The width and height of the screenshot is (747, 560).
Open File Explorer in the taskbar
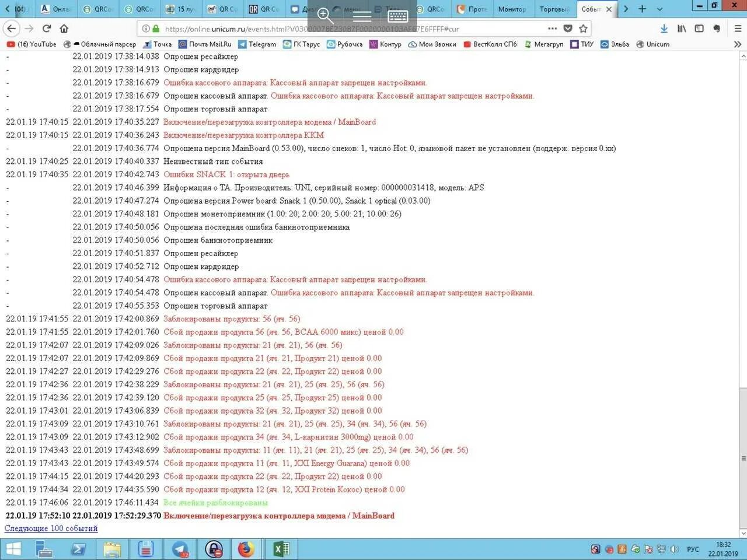pos(112,549)
